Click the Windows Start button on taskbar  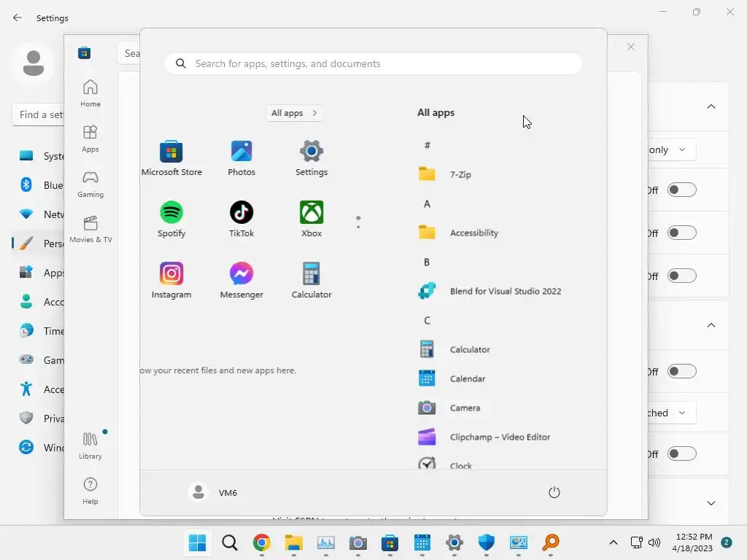tap(197, 542)
